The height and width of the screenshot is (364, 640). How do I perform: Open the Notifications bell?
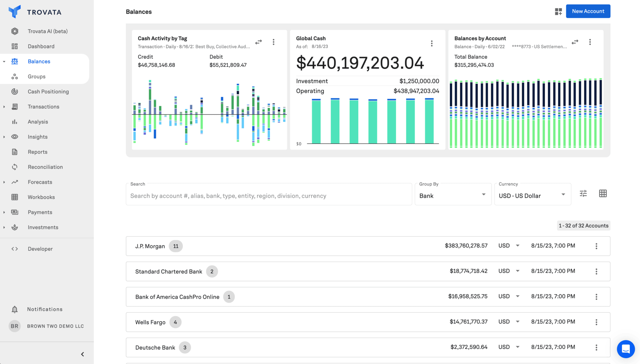click(x=14, y=309)
